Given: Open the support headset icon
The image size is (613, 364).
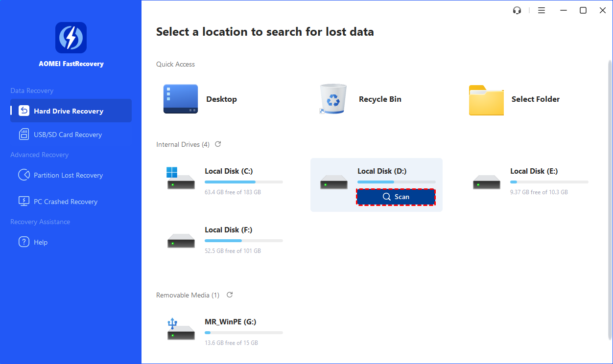Looking at the screenshot, I should click(x=517, y=10).
